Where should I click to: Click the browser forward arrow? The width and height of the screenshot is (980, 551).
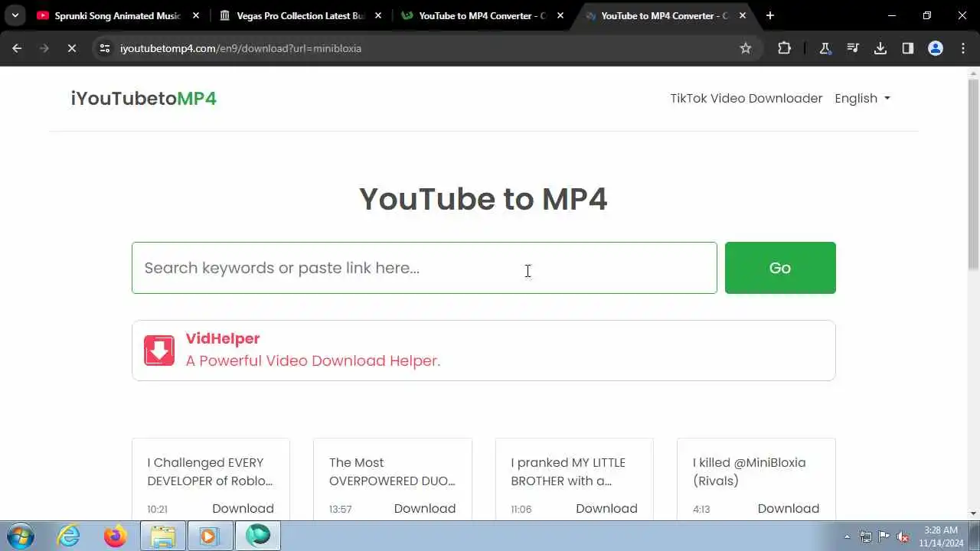(x=44, y=48)
